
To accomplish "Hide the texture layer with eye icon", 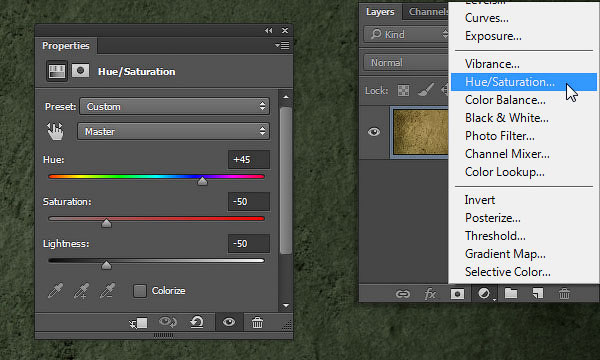I will [x=374, y=132].
